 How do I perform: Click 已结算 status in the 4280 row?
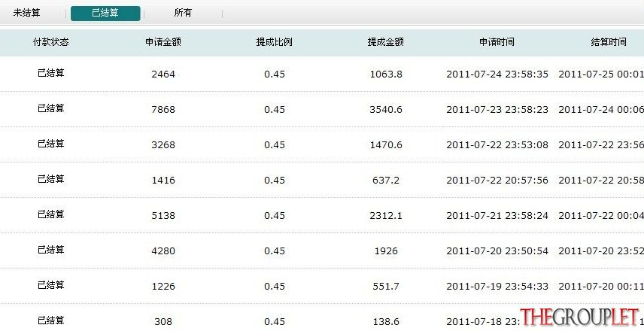pyautogui.click(x=51, y=249)
